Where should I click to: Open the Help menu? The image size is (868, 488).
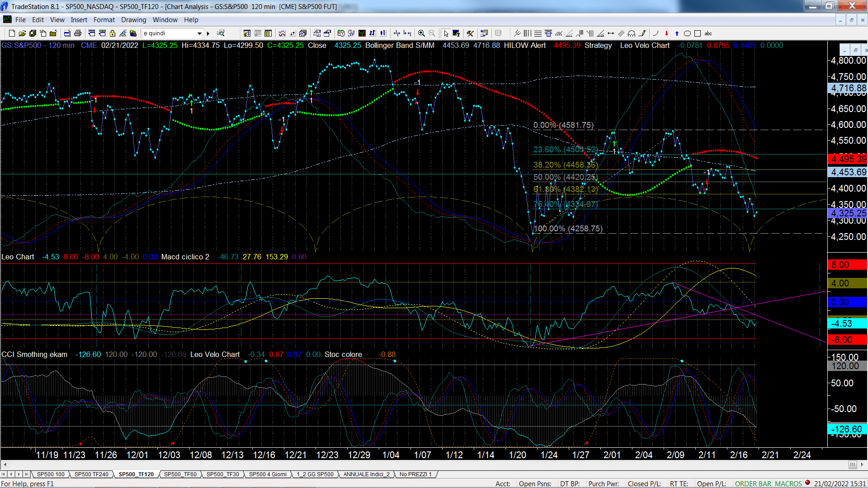191,20
